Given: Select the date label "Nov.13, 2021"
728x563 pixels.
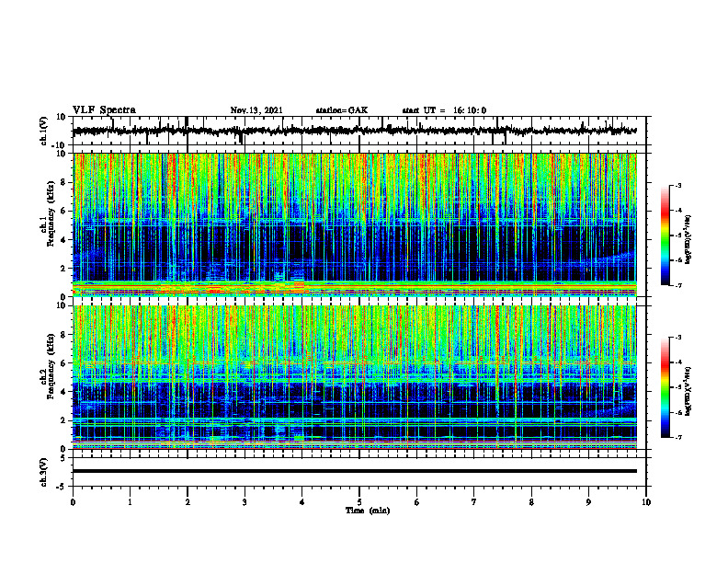Looking at the screenshot, I should click(256, 110).
